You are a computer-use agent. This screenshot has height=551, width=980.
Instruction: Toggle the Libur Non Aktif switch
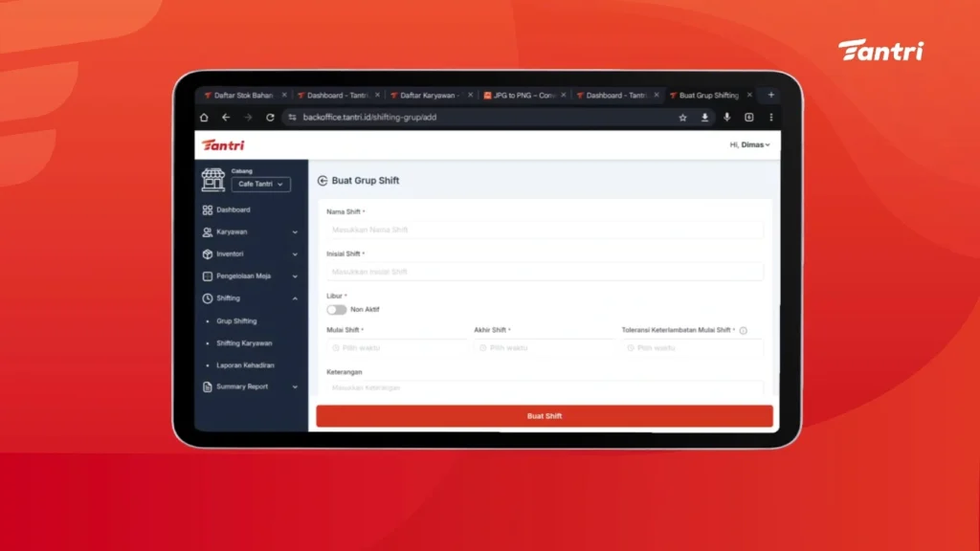click(336, 310)
